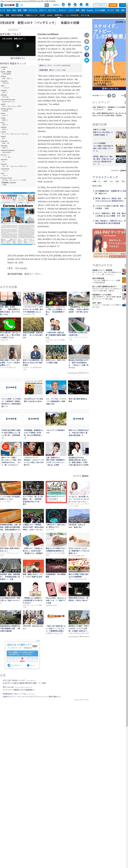Viewport: 128px width, 868px height.
Task: Open the サイエンス menu item
Action: coord(33,10)
